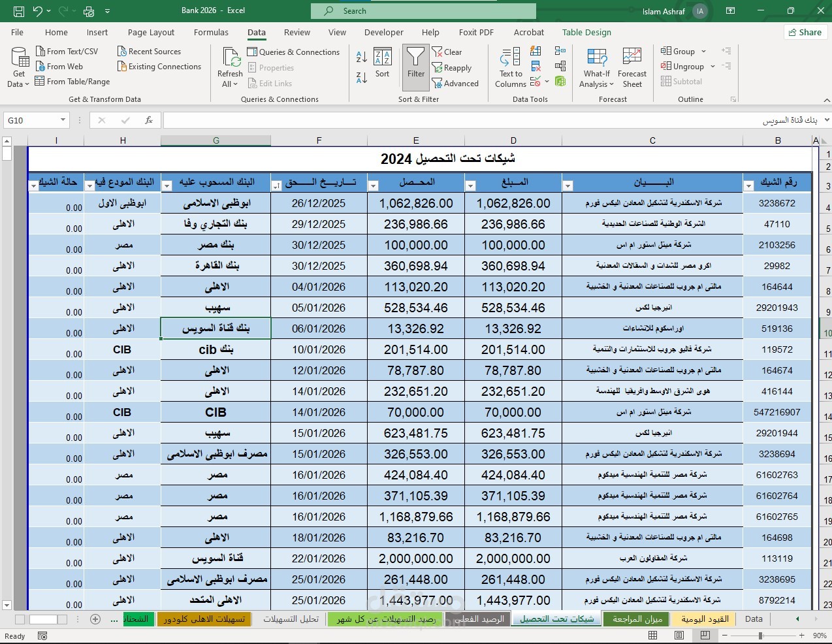Click From Table/Range button
The image size is (832, 644).
point(72,81)
